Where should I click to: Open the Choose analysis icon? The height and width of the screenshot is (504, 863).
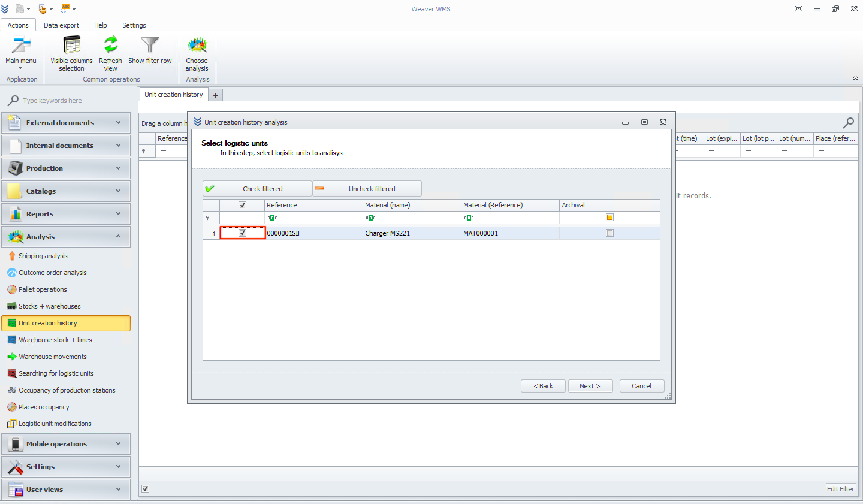point(197,46)
